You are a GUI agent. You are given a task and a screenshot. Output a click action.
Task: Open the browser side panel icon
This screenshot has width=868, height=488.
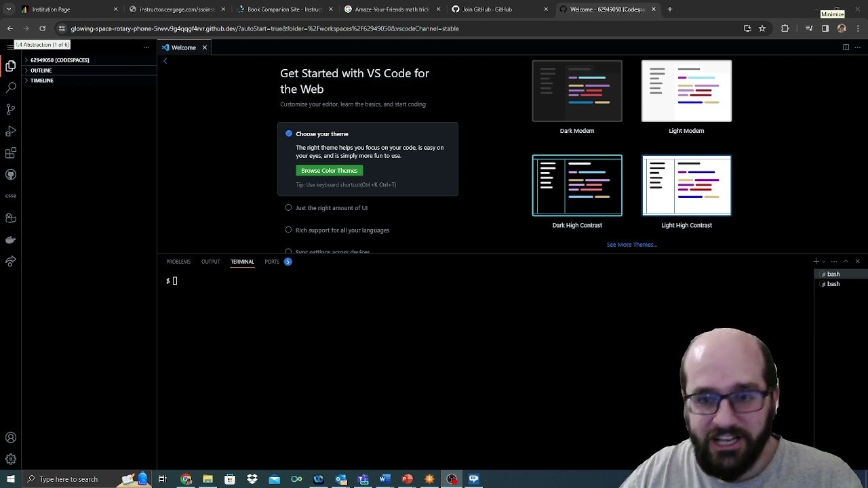point(825,28)
